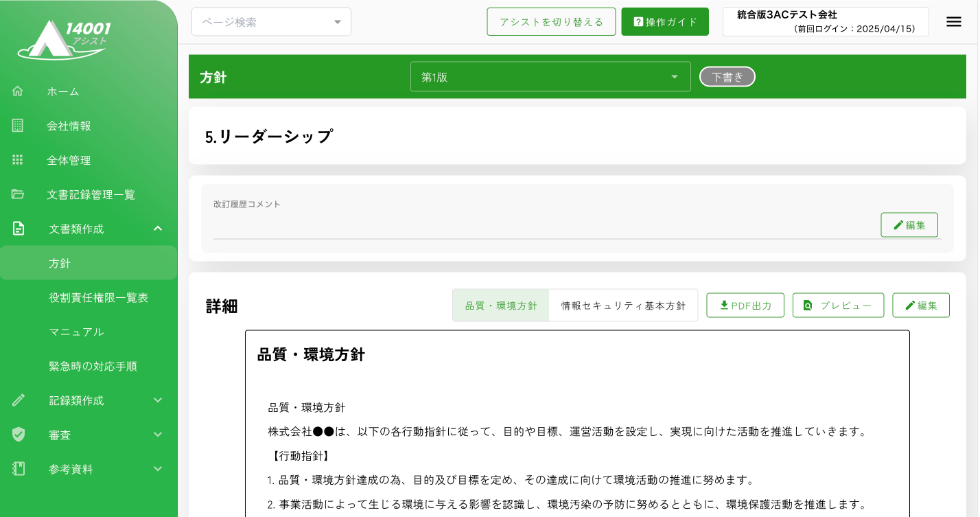Click the 改訂履歴コメント input field

[542, 228]
